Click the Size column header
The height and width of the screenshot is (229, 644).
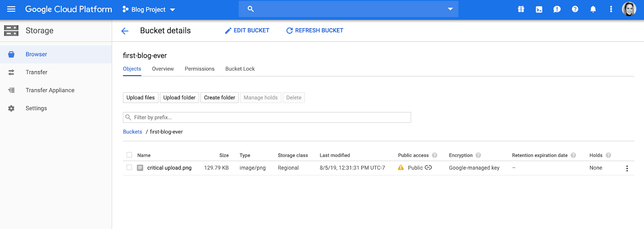click(x=224, y=155)
